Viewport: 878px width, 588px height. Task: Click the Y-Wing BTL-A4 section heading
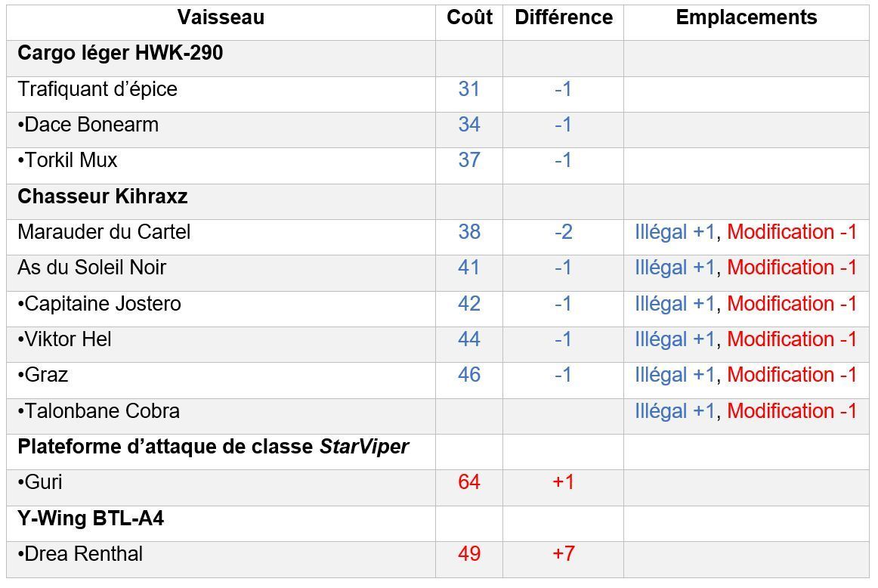(91, 518)
